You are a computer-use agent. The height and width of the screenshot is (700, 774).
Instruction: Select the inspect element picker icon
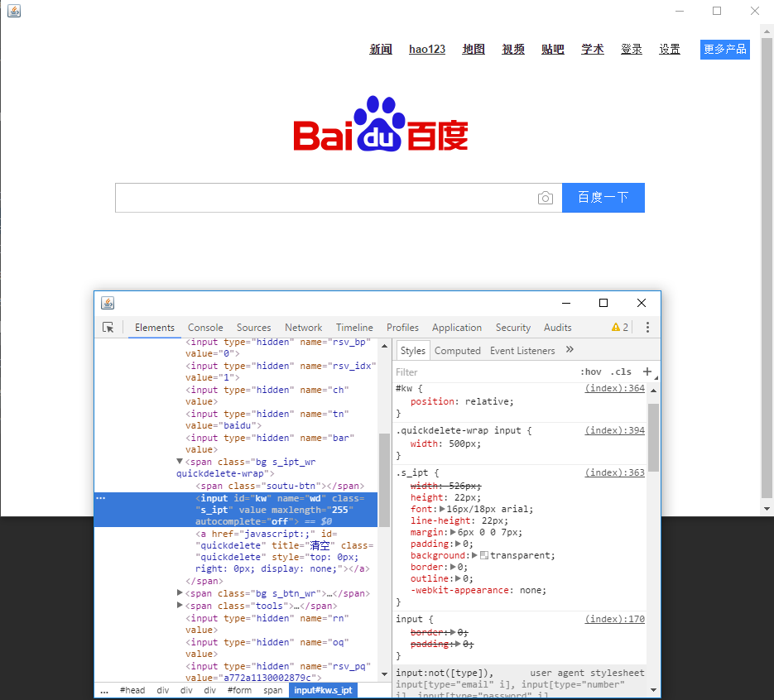coord(108,328)
